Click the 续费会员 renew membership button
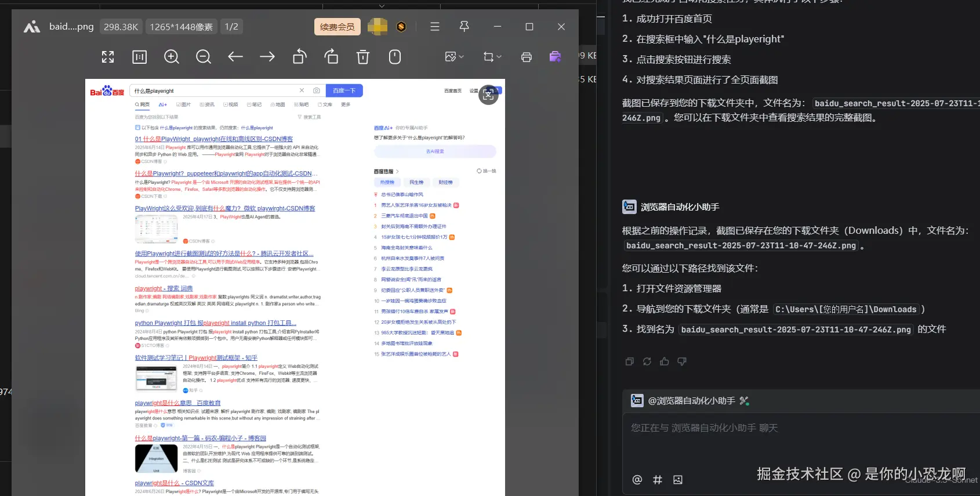Viewport: 980px width, 496px height. coord(337,27)
